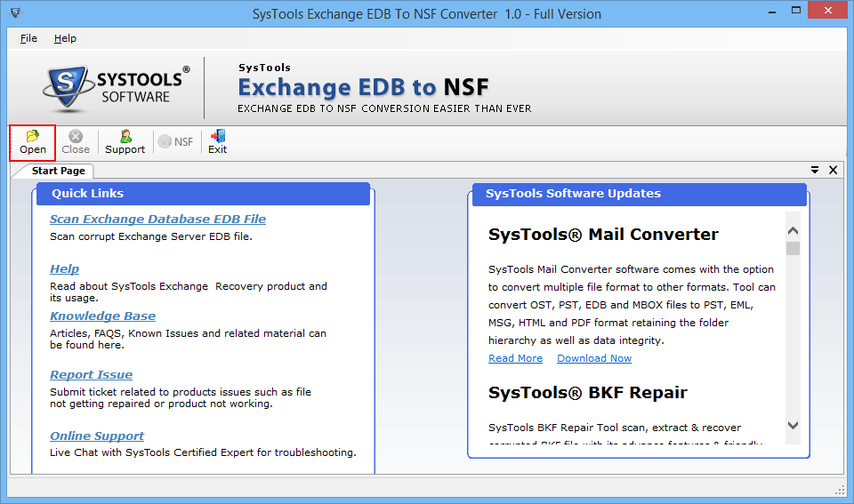Open the Help menu

tap(65, 38)
